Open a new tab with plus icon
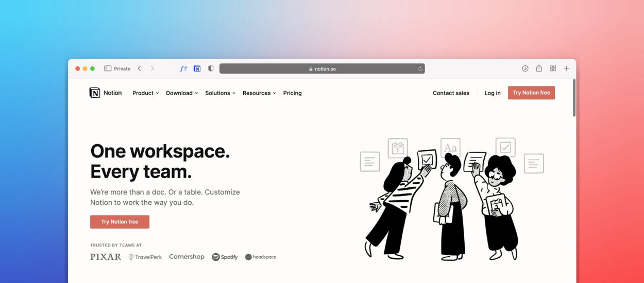The height and width of the screenshot is (283, 644). coord(567,68)
